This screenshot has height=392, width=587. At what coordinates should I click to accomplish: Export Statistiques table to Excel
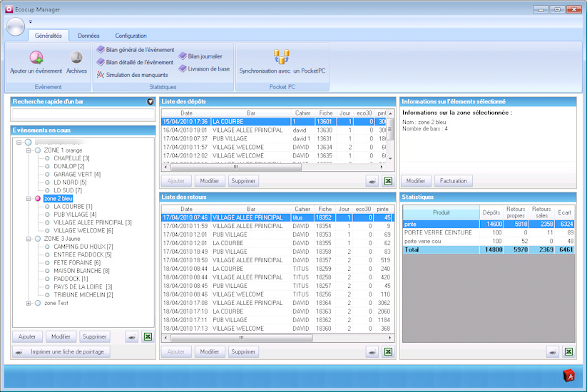568,351
